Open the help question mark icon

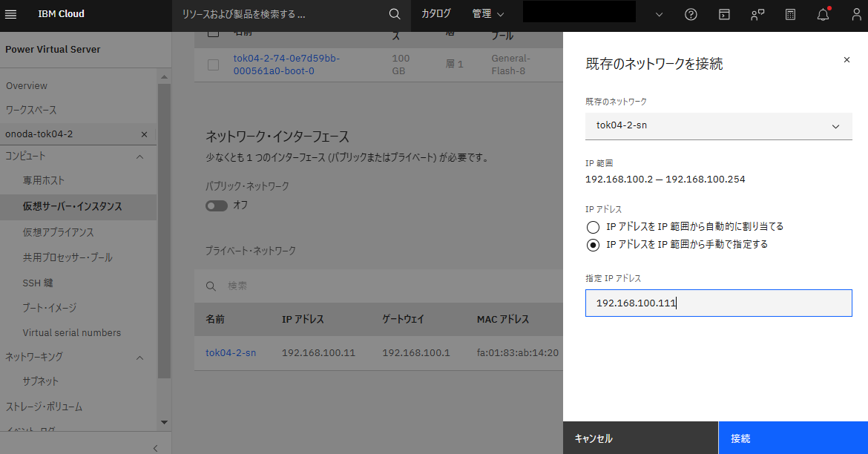(691, 15)
